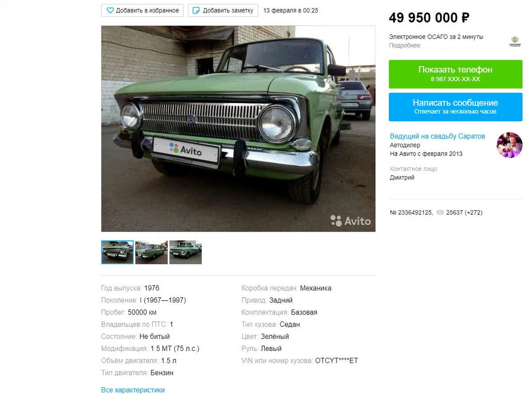Click the note icon beside Добавить заметку

(197, 10)
